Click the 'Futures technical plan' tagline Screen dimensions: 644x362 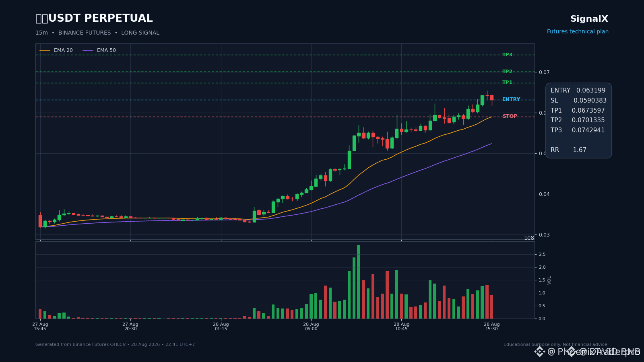pyautogui.click(x=578, y=32)
